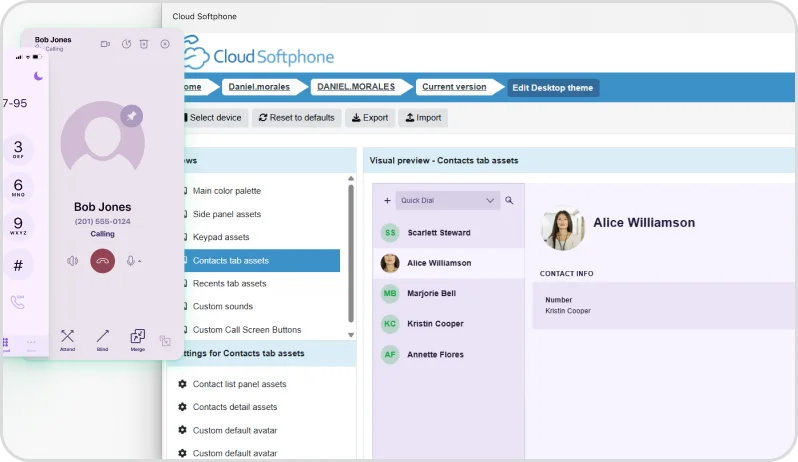Mute the microphone in the call screen
The image size is (798, 462).
[130, 261]
